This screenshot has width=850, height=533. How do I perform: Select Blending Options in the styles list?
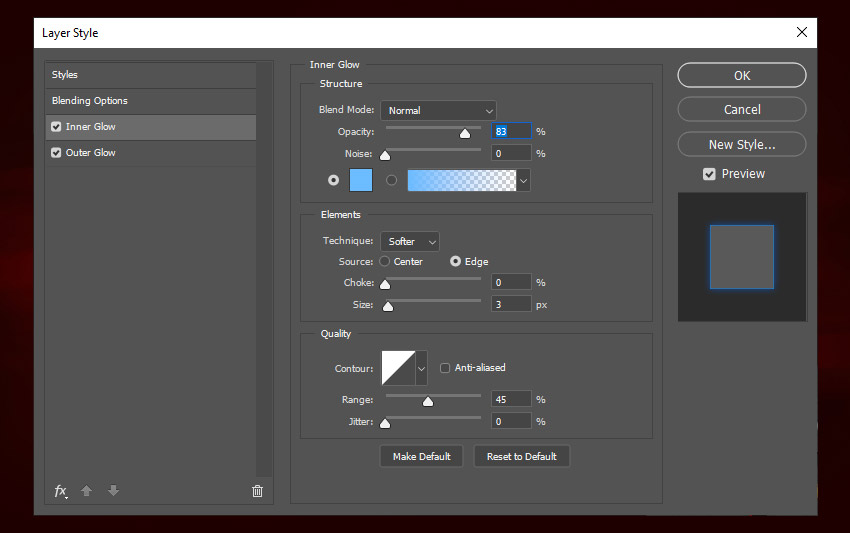pos(90,101)
